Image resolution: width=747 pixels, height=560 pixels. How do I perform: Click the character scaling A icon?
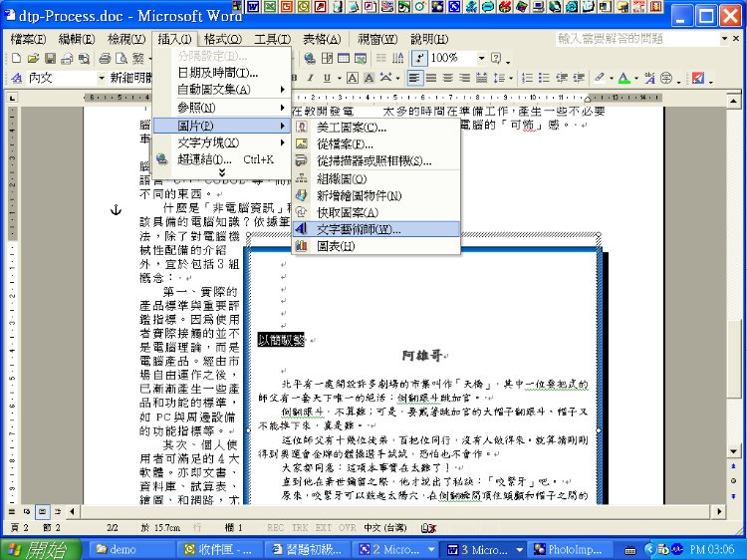[385, 78]
